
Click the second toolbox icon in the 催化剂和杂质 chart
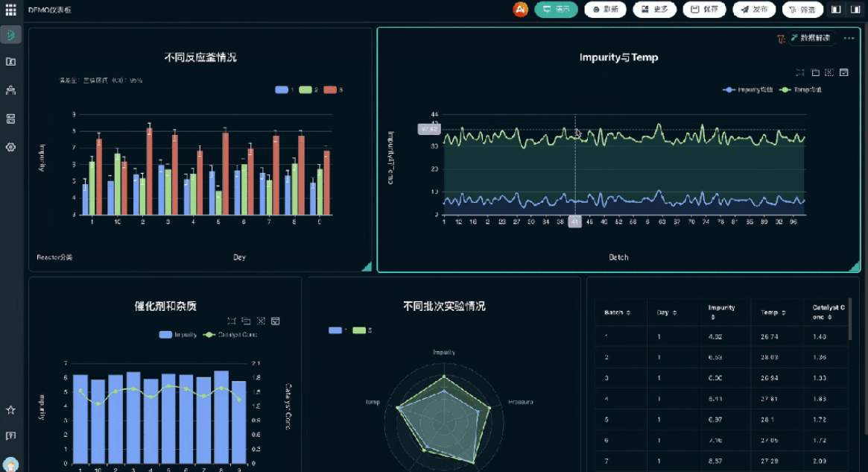click(247, 321)
